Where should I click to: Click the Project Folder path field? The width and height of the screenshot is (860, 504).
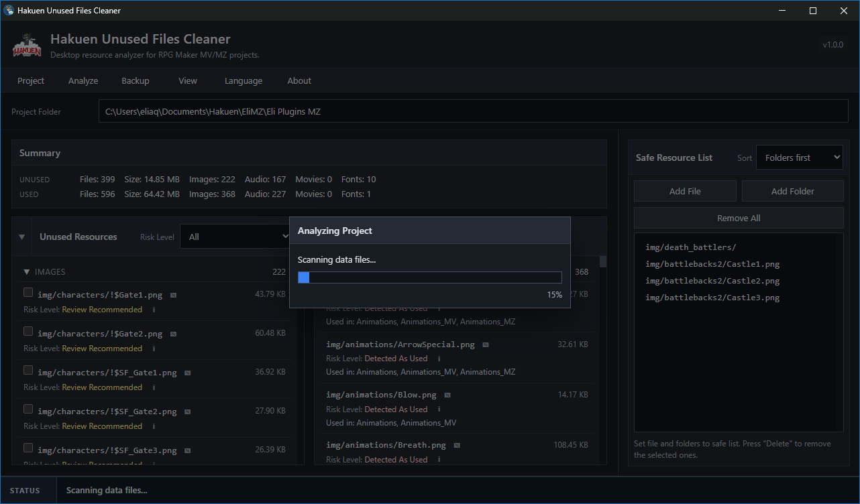(x=474, y=111)
